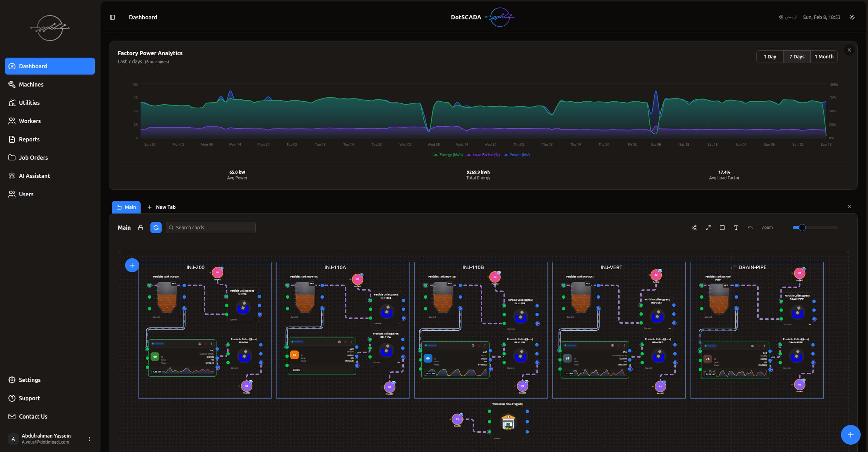The image size is (868, 452).
Task: Open the Contact Us page
Action: pos(33,416)
